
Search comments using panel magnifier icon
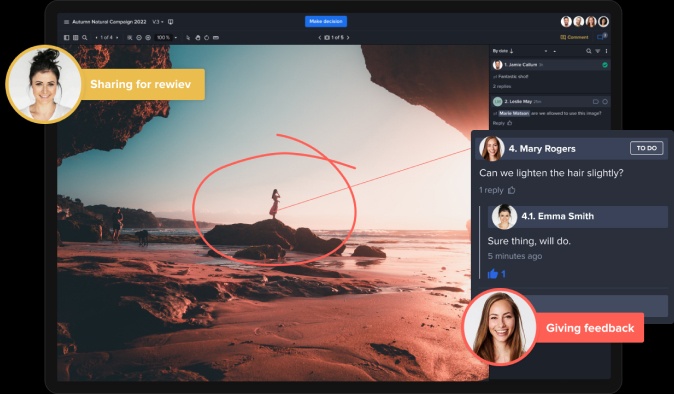(x=588, y=51)
